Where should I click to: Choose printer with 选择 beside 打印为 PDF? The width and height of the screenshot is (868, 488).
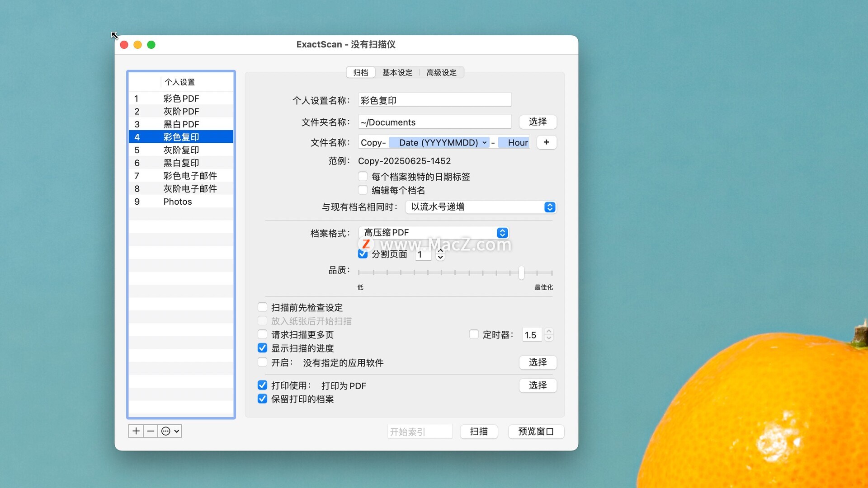coord(538,385)
